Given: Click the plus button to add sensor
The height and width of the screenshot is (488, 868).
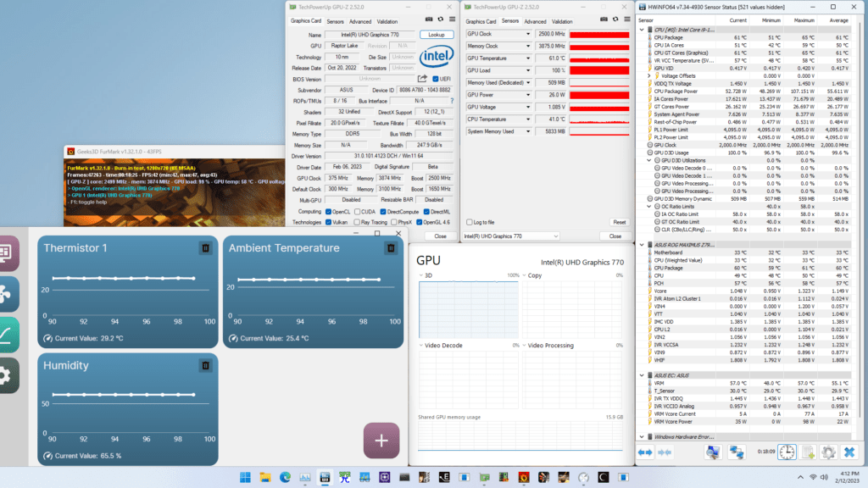Looking at the screenshot, I should [381, 441].
